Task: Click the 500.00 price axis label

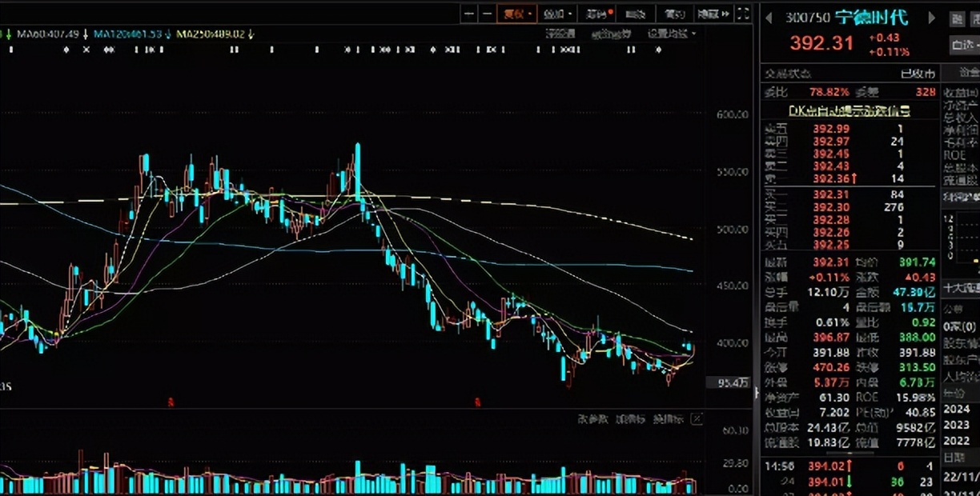Action: 732,230
